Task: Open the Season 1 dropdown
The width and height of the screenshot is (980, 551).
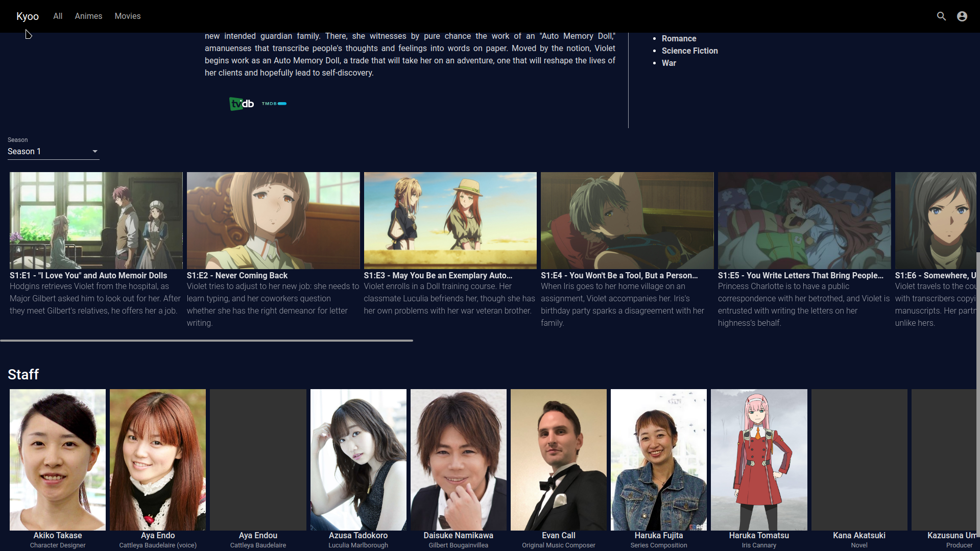Action: [x=53, y=151]
